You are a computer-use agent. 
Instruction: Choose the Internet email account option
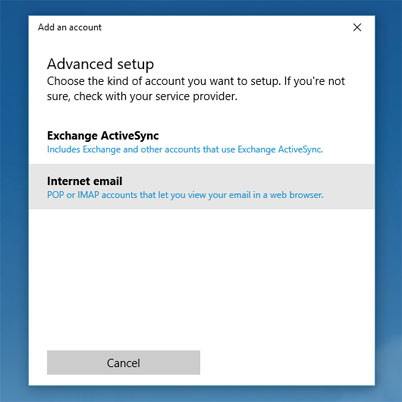click(202, 187)
